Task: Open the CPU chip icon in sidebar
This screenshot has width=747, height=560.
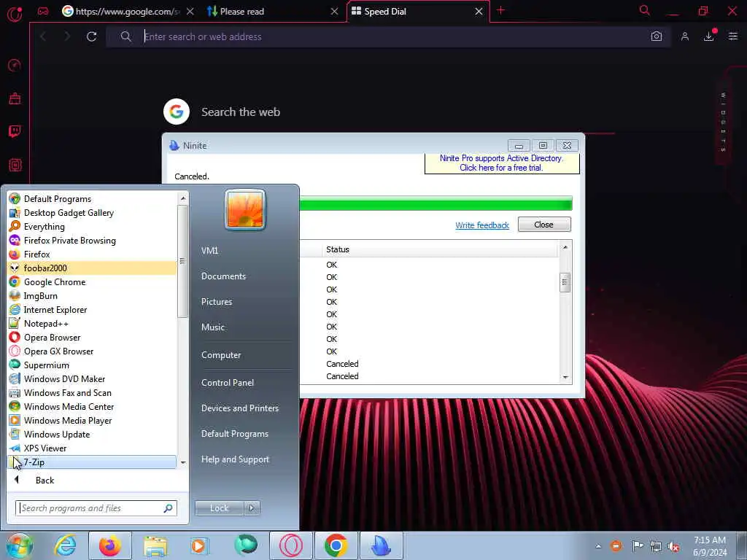Action: [15, 166]
